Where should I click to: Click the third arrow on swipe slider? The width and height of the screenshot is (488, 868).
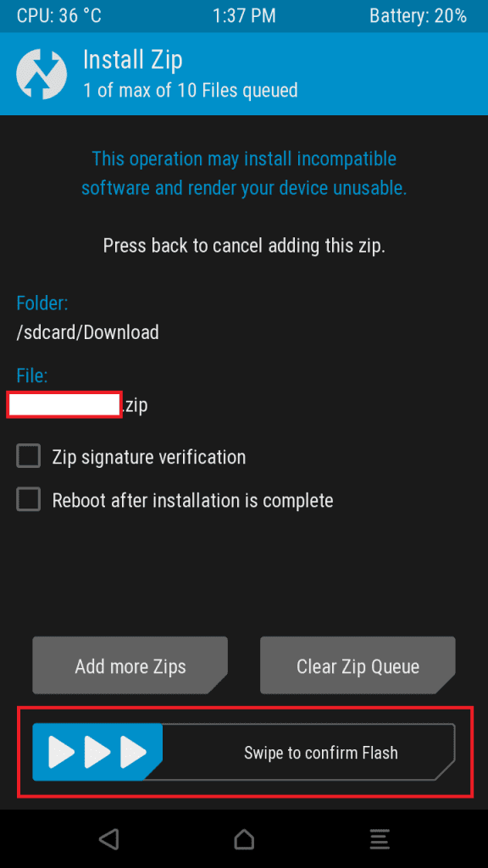click(x=133, y=753)
